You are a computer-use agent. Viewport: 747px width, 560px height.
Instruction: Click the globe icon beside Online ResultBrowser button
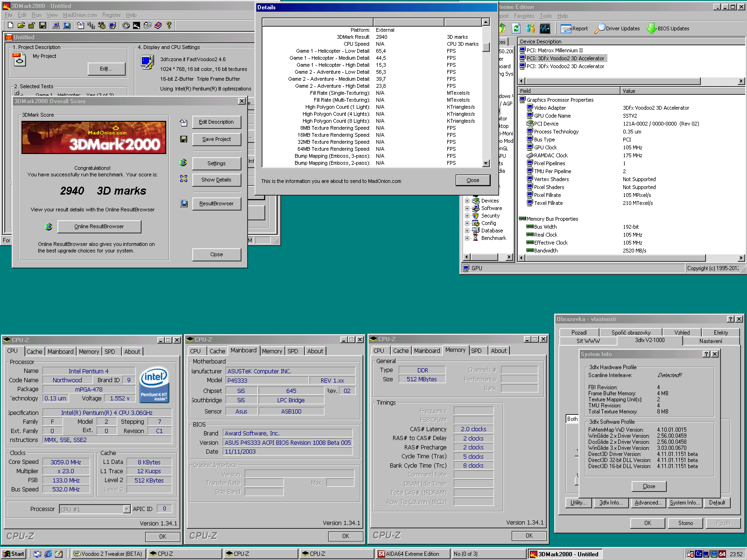coord(49,227)
